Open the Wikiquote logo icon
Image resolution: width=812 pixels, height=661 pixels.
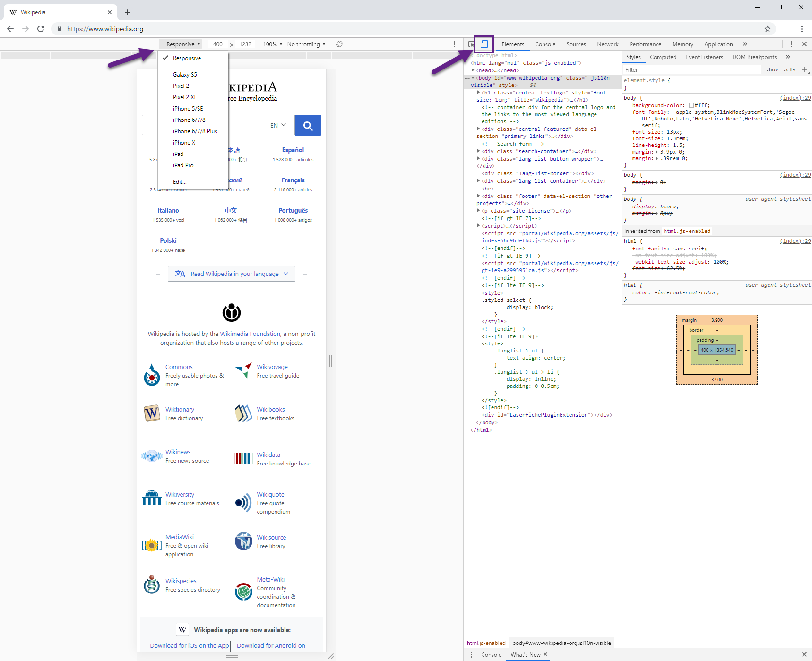pos(243,502)
